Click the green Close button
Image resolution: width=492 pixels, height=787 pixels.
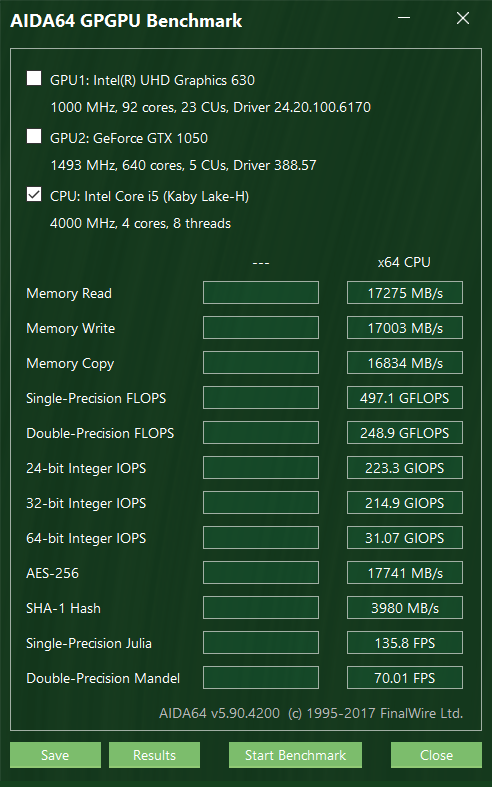pos(436,755)
